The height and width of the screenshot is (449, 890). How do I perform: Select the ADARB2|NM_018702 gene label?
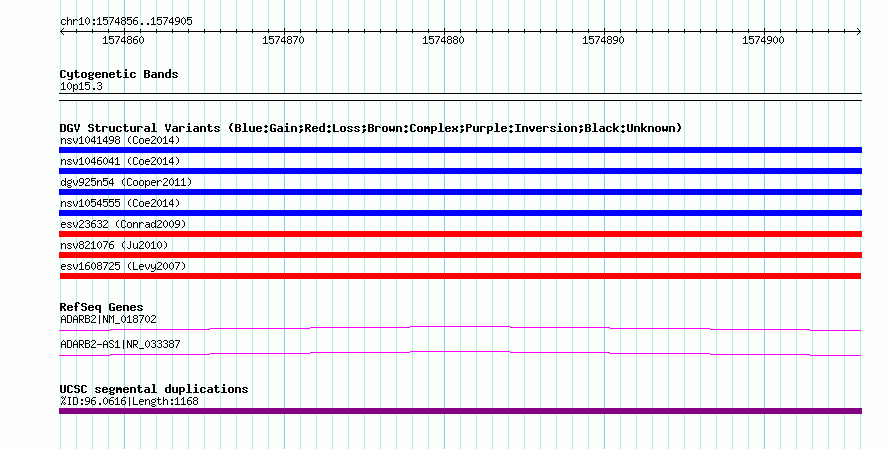tap(108, 320)
